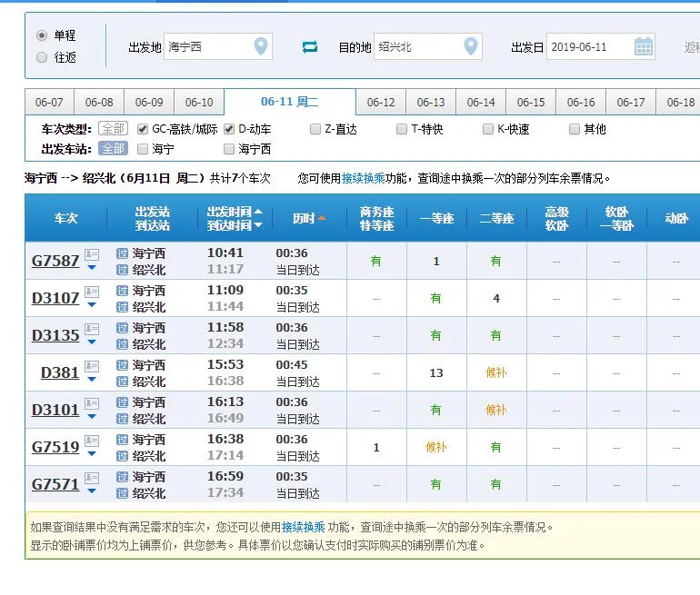Image resolution: width=700 pixels, height=595 pixels.
Task: Sort by 到达时间 descending arrow
Action: (258, 225)
